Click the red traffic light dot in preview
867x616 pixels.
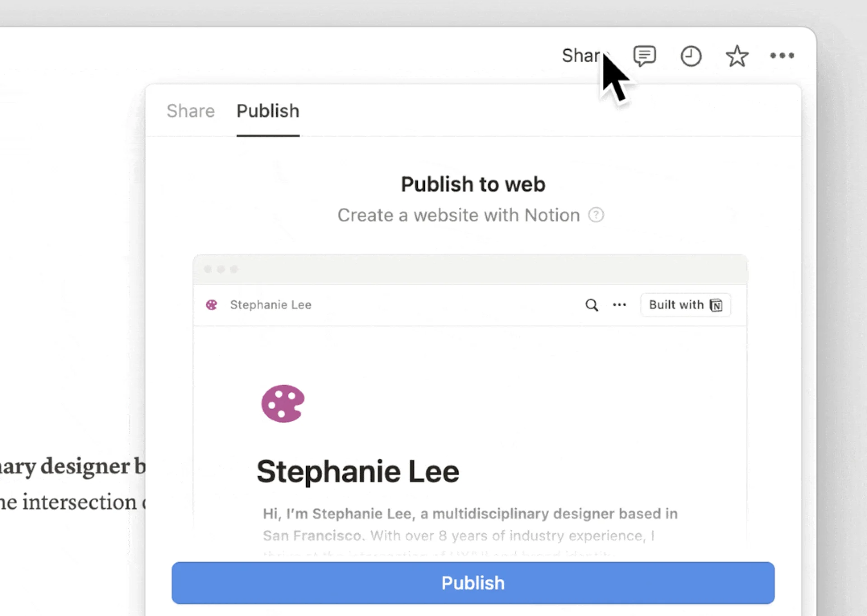tap(208, 268)
